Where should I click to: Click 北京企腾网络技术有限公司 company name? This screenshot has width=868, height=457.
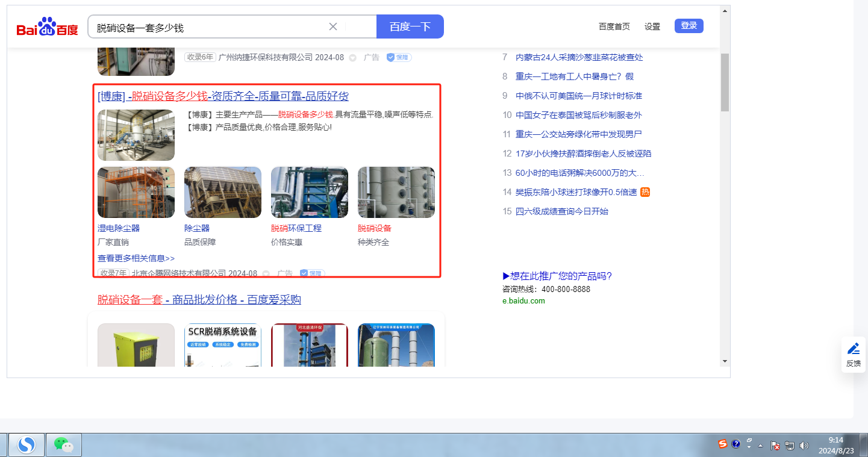179,273
